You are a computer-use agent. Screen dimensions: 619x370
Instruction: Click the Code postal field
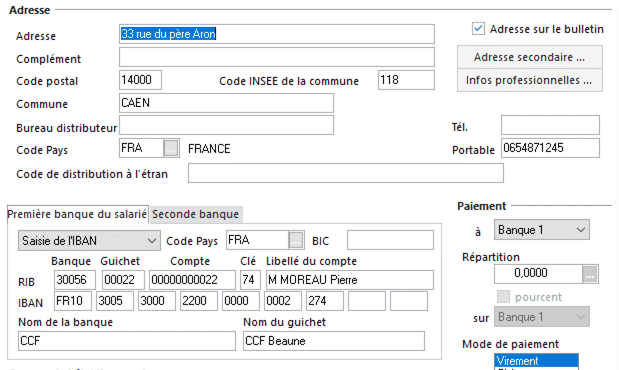coord(140,80)
